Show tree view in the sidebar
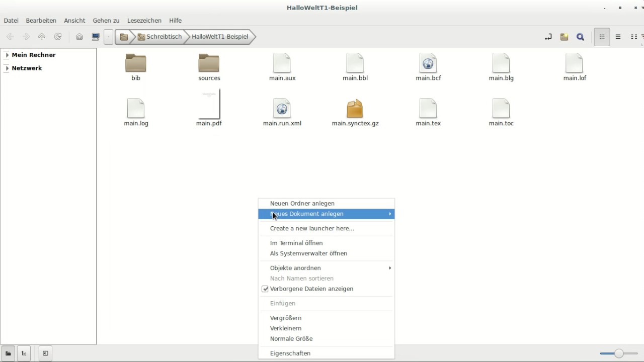 tap(24, 353)
